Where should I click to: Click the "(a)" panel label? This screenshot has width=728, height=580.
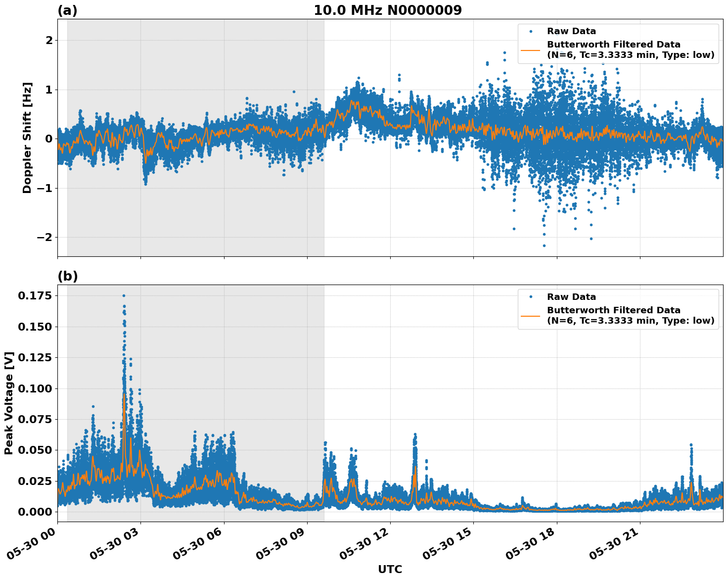click(x=68, y=10)
